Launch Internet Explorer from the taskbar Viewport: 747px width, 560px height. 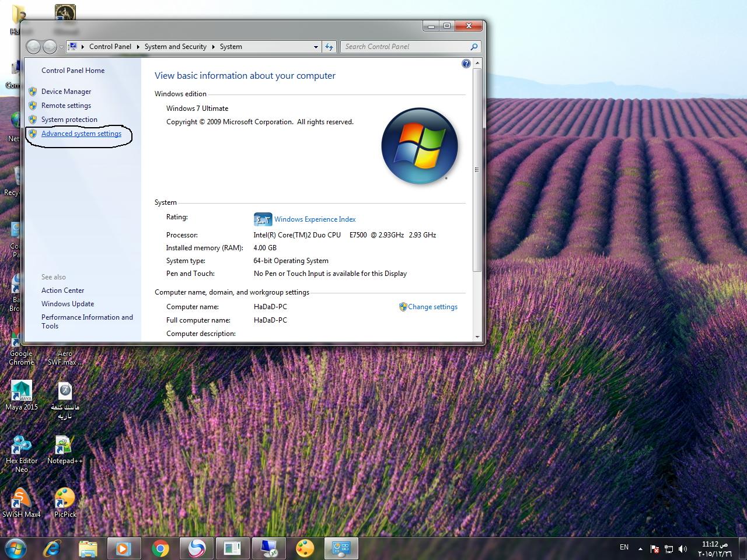coord(53,548)
